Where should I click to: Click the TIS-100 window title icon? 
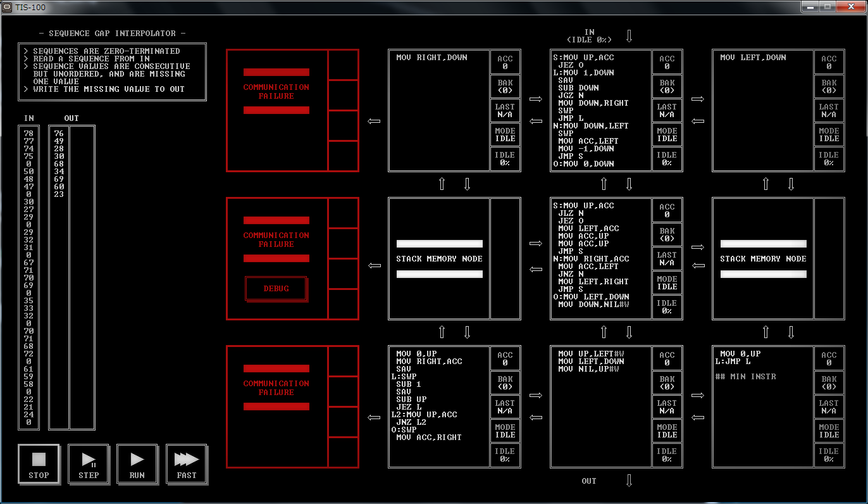click(x=8, y=8)
